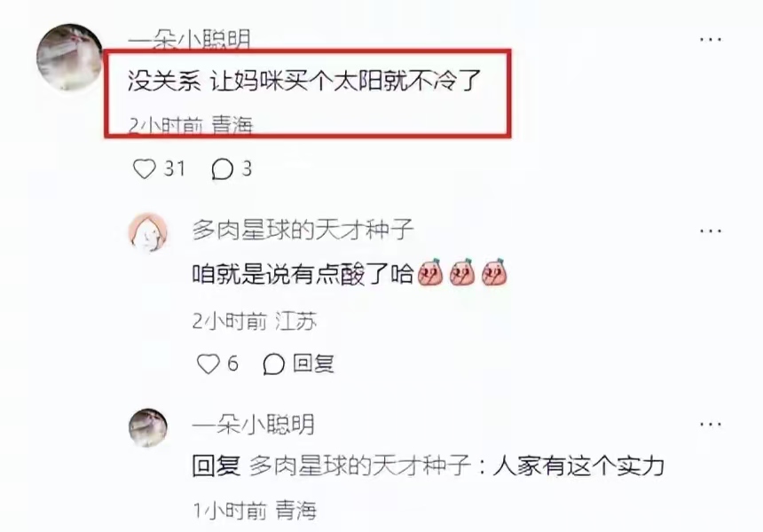Tap the 一朵小聪明 username in the bottom reply
The image size is (763, 532).
point(254,425)
